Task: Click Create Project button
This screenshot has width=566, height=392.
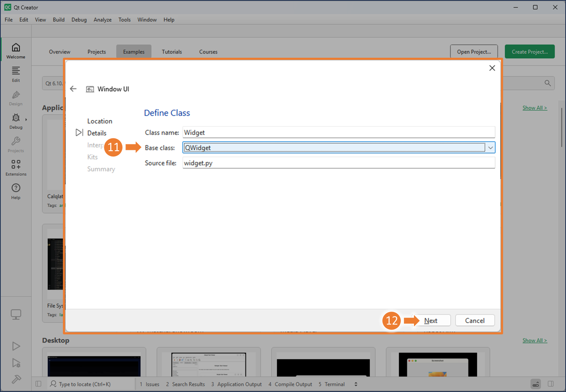Action: click(x=530, y=52)
